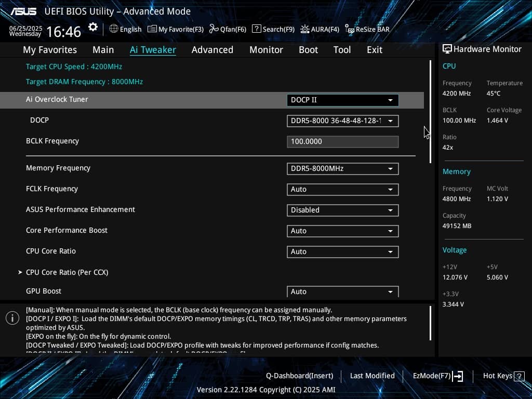This screenshot has height=399, width=532.
Task: Open the Ai Overclock Tuner dropdown
Action: coord(343,100)
